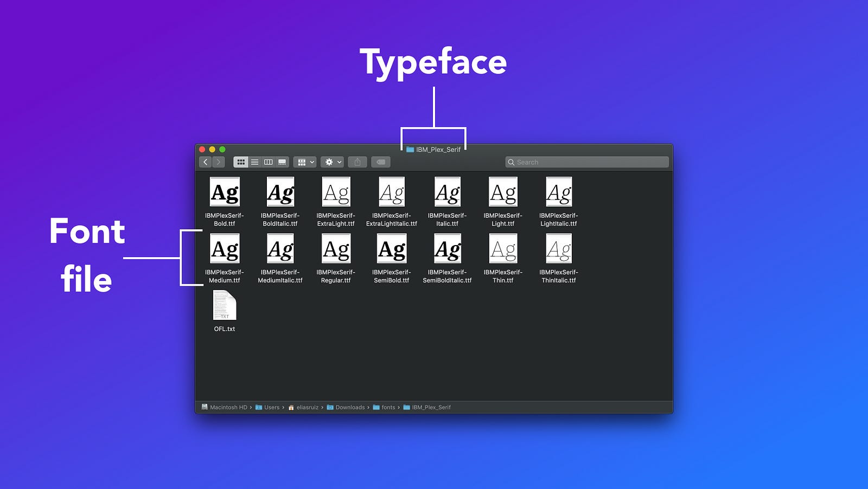The height and width of the screenshot is (489, 868).
Task: Select the IBMPlexSerif-SemiBold.ttf font icon
Action: click(392, 248)
